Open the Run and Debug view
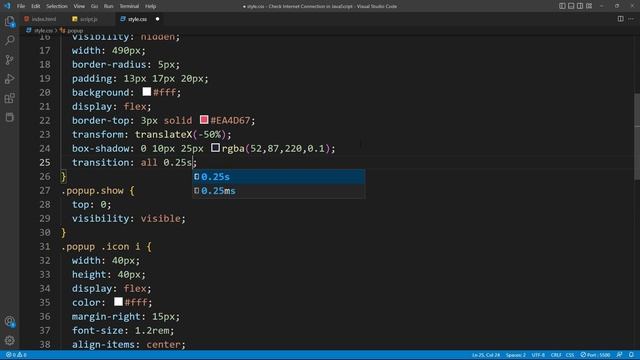Image resolution: width=640 pixels, height=360 pixels. point(9,79)
